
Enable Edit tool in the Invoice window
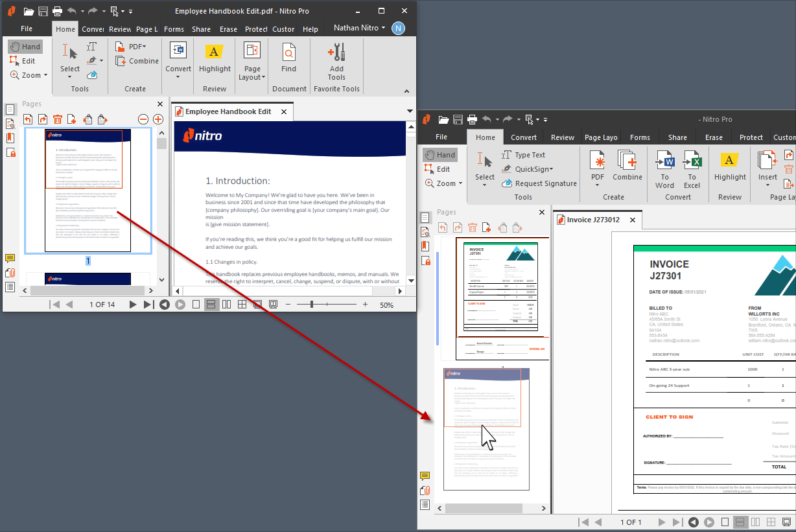438,169
